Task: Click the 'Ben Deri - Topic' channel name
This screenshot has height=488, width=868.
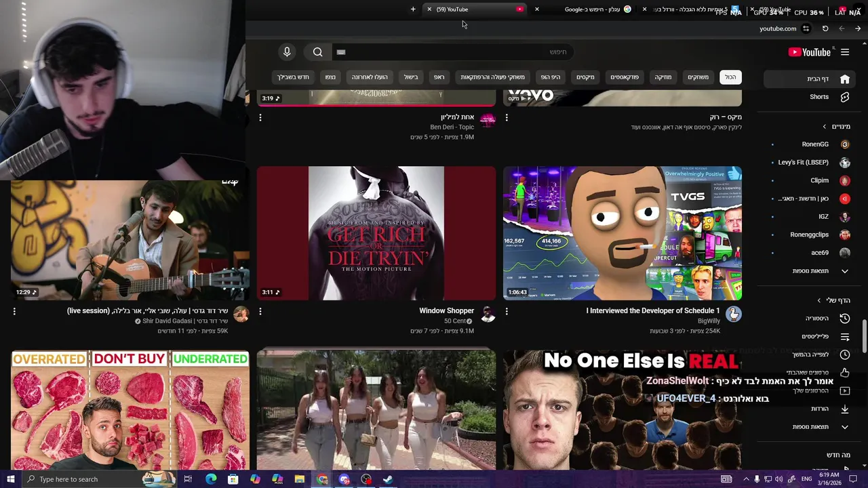Action: coord(452,127)
